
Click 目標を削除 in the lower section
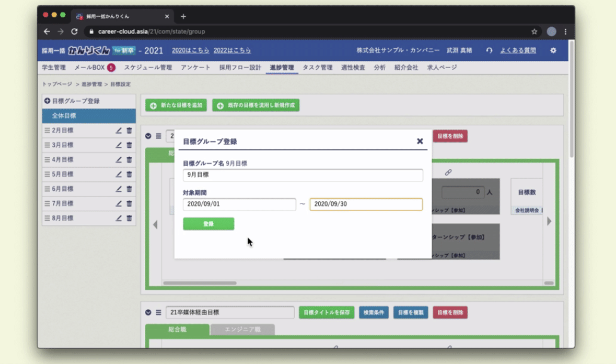[x=450, y=313]
